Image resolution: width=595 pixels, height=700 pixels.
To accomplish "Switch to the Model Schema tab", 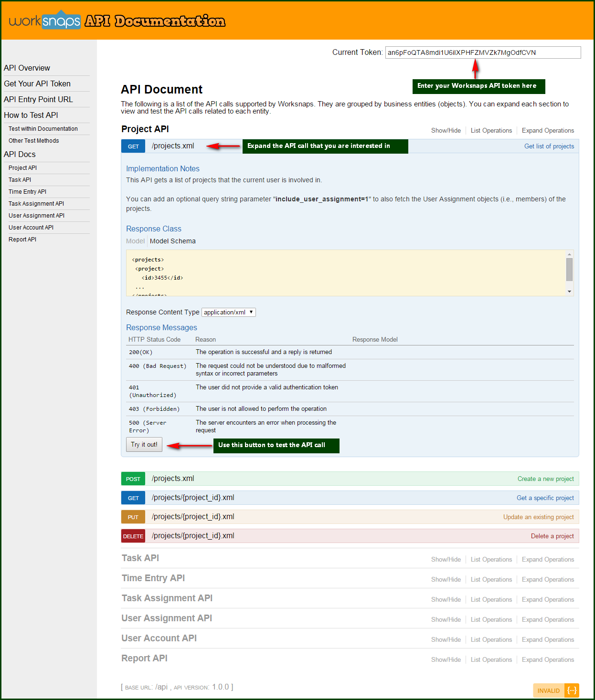I will click(x=172, y=241).
